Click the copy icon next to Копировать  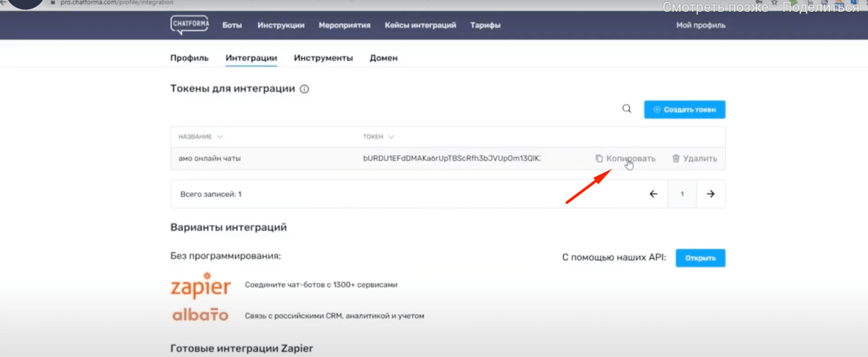(599, 158)
